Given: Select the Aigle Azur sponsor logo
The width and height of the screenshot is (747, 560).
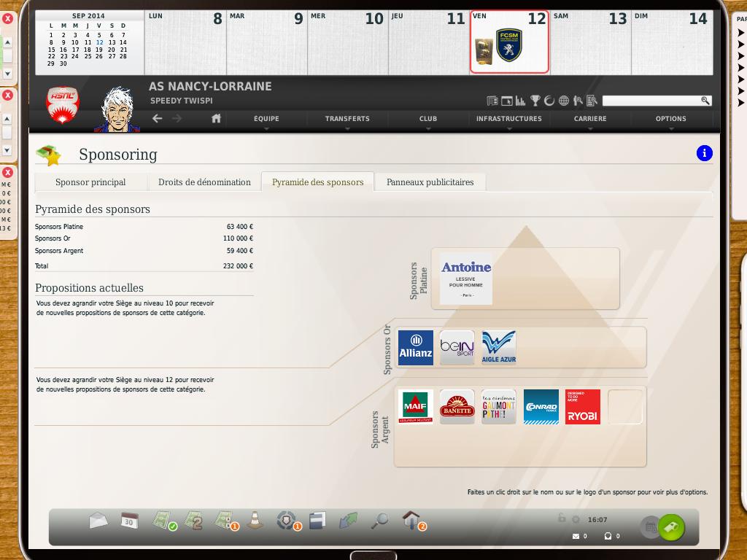Looking at the screenshot, I should pyautogui.click(x=499, y=348).
